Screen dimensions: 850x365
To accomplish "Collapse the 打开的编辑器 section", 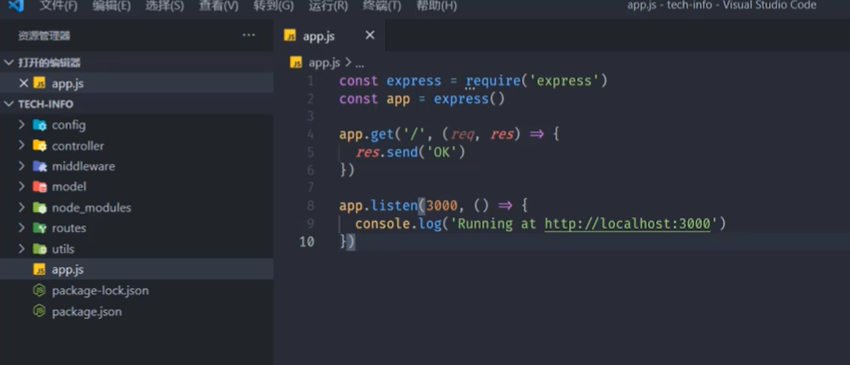I will point(9,63).
